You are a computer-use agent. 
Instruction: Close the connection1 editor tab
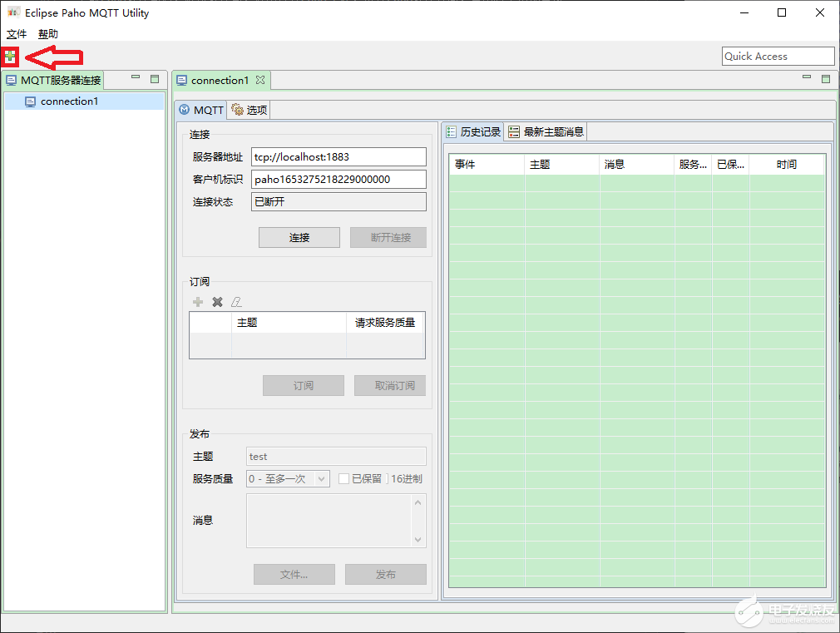tap(260, 80)
